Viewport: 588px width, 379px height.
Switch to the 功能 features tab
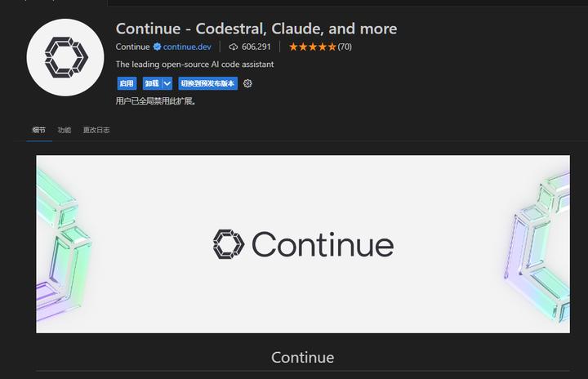point(65,130)
